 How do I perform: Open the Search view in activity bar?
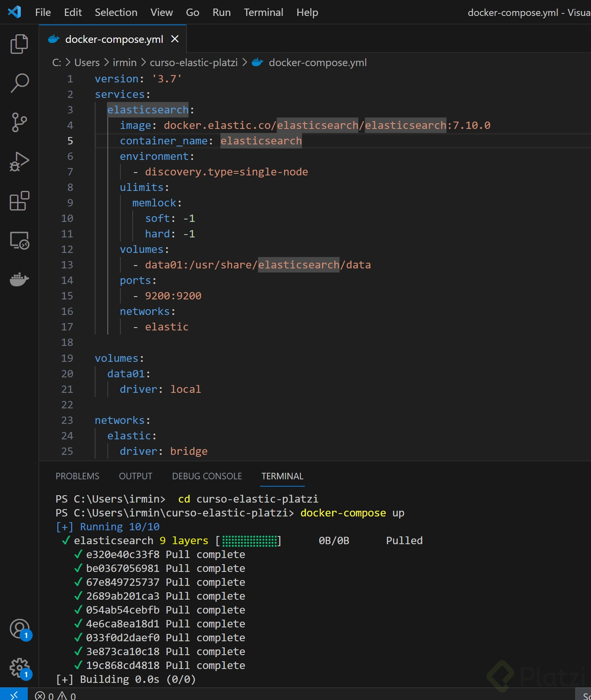19,83
